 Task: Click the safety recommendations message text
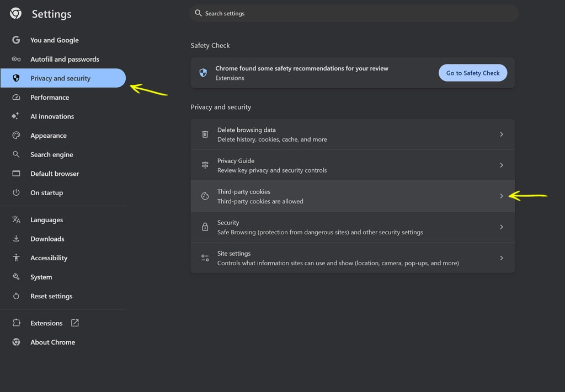[302, 68]
